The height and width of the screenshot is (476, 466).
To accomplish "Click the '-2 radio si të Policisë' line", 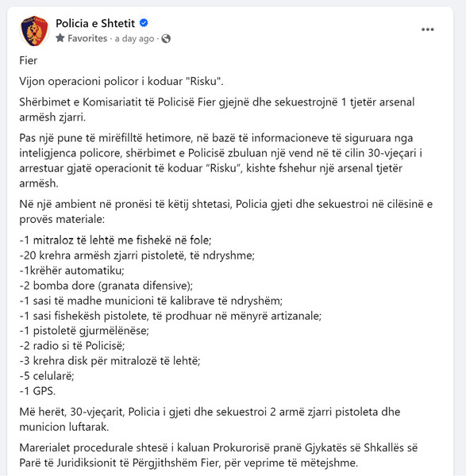I will 72,345.
